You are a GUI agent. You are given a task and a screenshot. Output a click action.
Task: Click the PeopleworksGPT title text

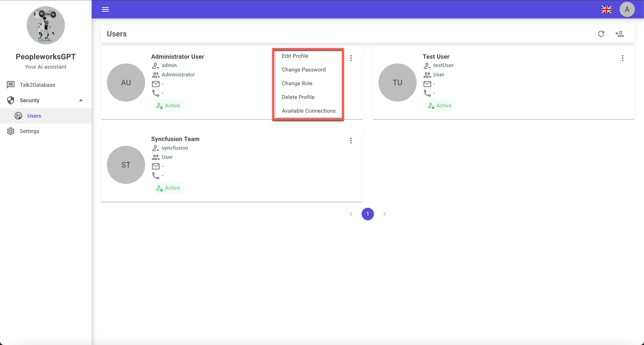46,57
